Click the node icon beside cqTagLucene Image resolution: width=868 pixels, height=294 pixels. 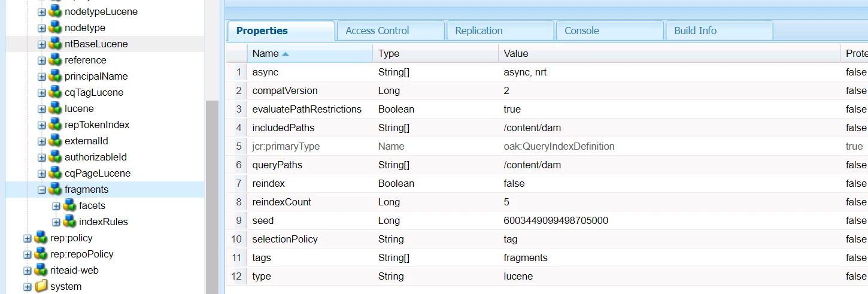55,92
